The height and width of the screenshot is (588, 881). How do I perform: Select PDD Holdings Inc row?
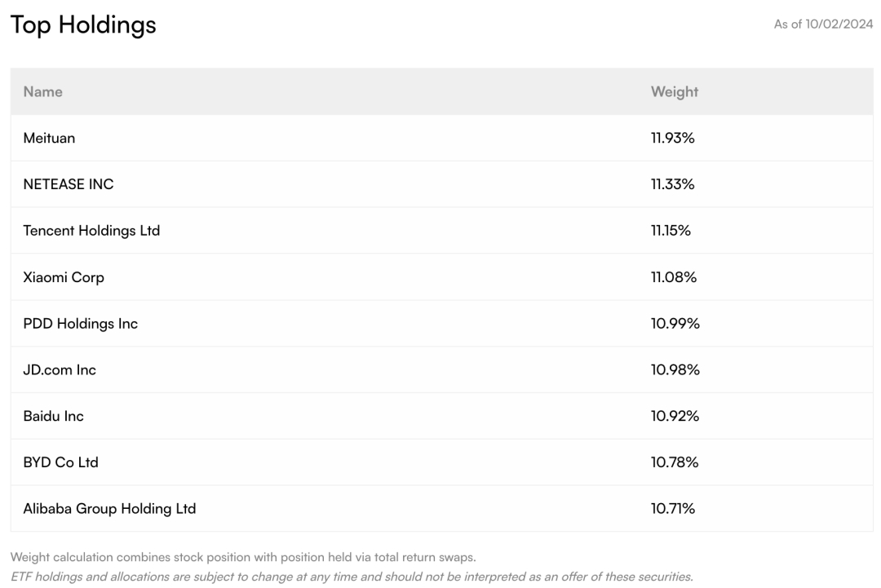[81, 324]
